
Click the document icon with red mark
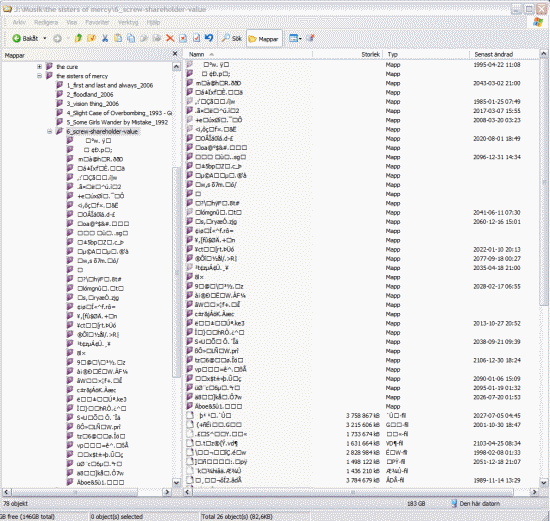tap(183, 38)
